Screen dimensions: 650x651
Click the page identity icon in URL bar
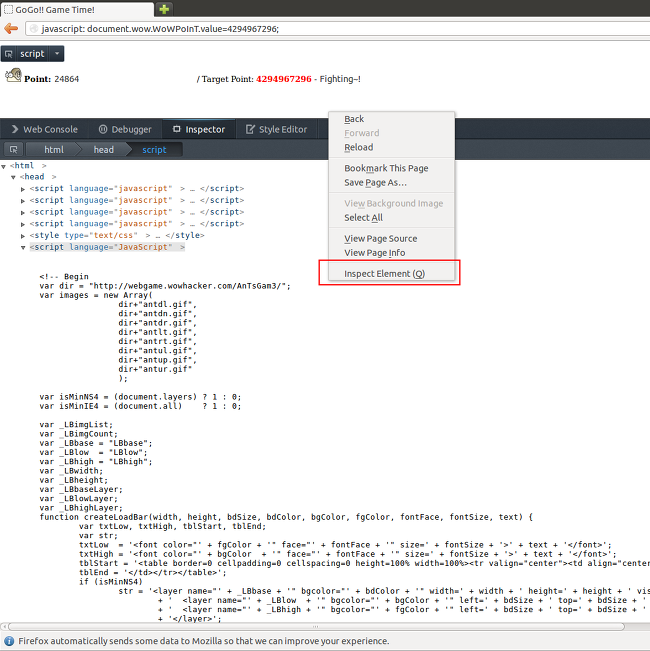(34, 29)
